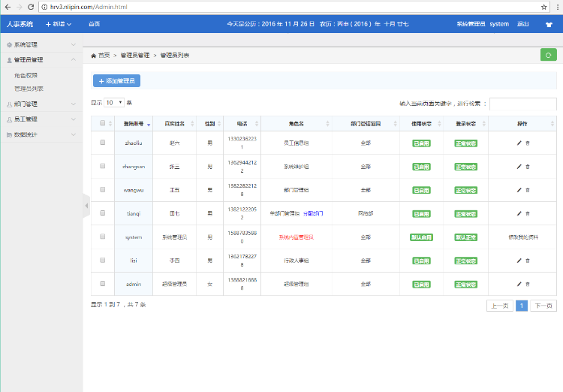Screen dimensions: 563x392
Task: Click the delete trash icon for wangwu
Action: point(528,190)
